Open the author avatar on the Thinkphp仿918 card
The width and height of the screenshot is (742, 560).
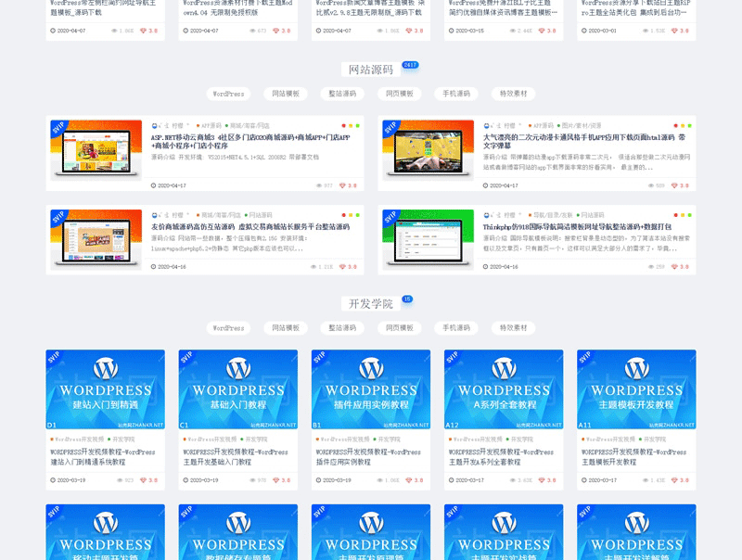click(486, 215)
